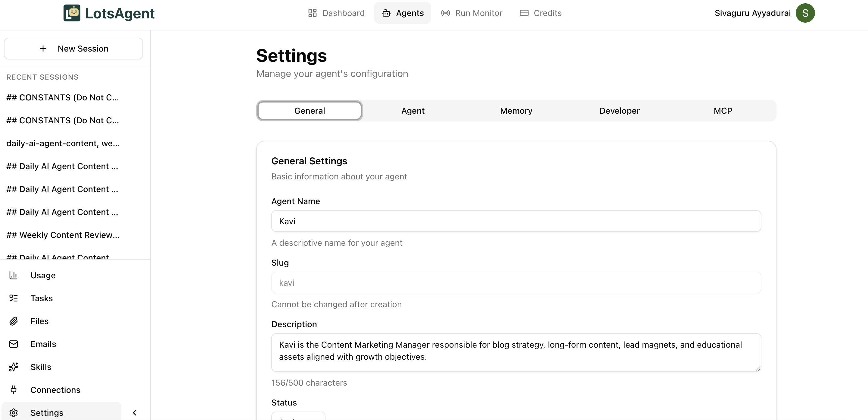Start a New Session

(x=73, y=49)
